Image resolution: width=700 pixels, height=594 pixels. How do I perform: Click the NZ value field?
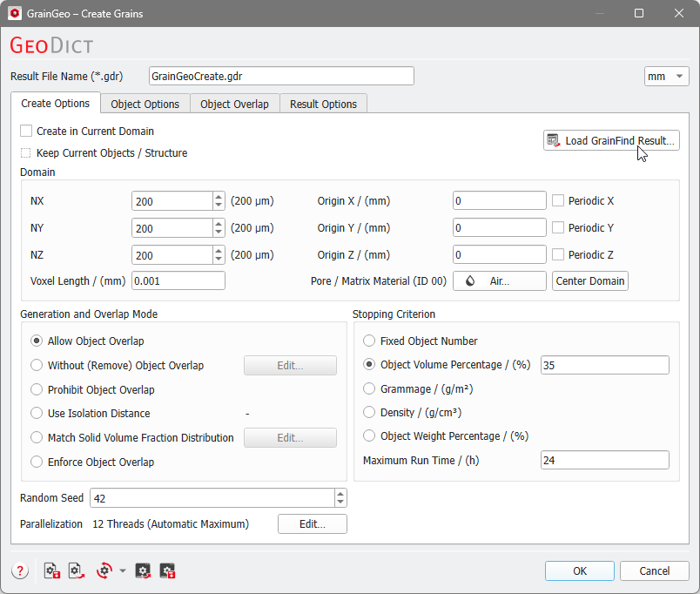[x=172, y=255]
